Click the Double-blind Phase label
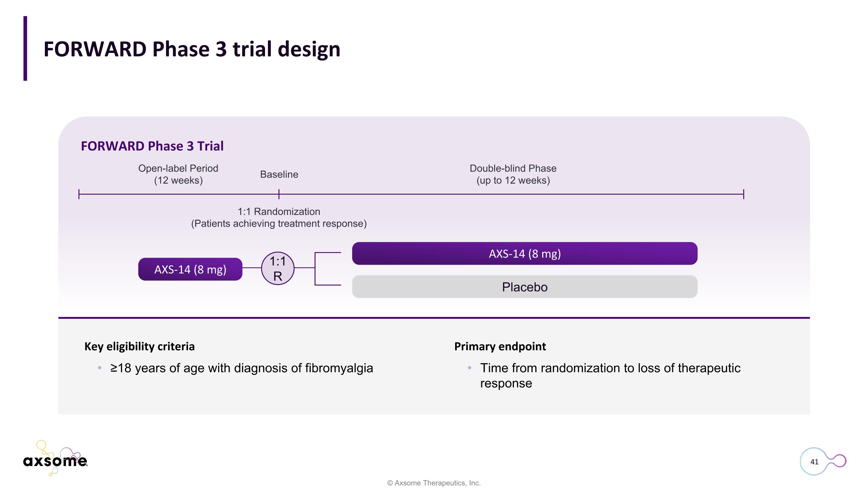 point(513,174)
